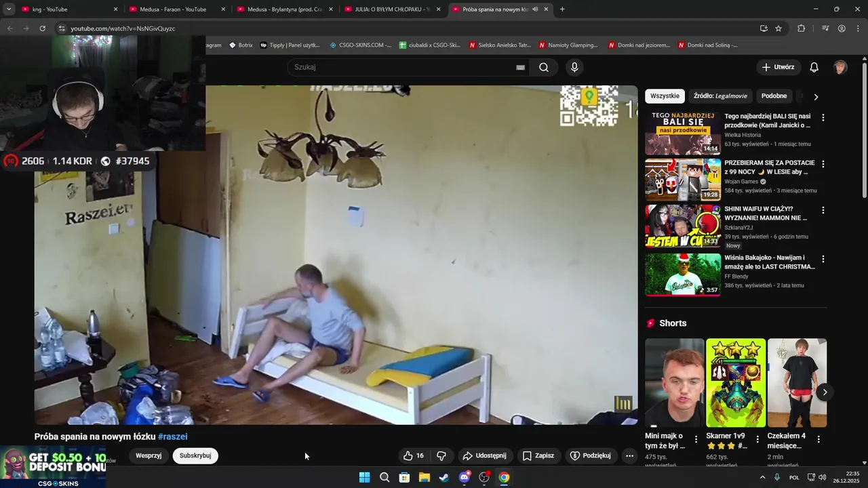Bookmark this page with star icon
The image size is (868, 488).
click(778, 28)
